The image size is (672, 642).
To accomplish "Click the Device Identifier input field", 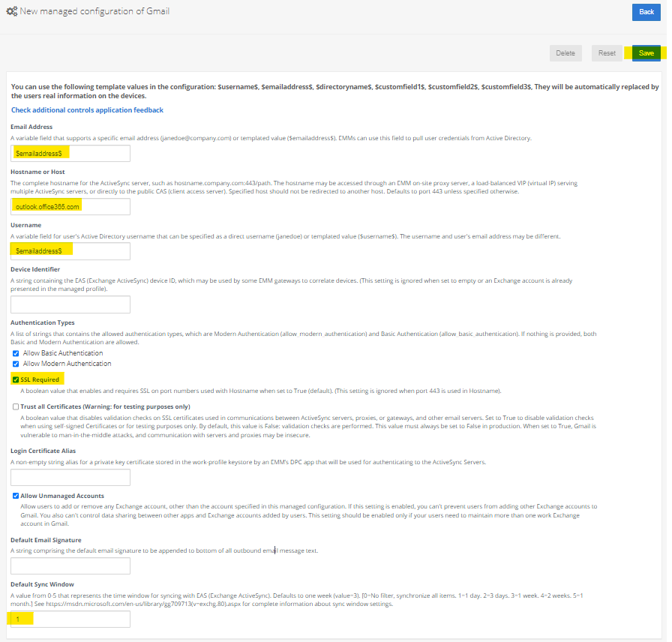I will 70,304.
